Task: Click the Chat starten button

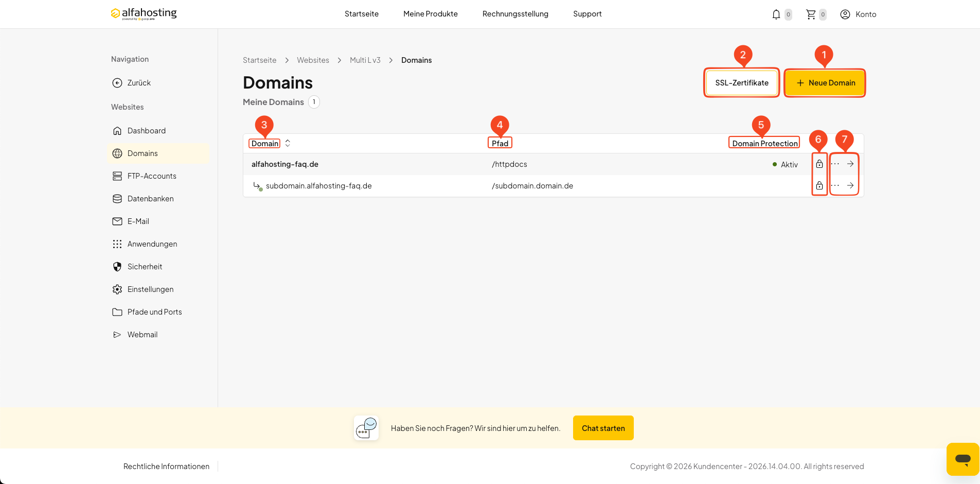Action: point(603,428)
